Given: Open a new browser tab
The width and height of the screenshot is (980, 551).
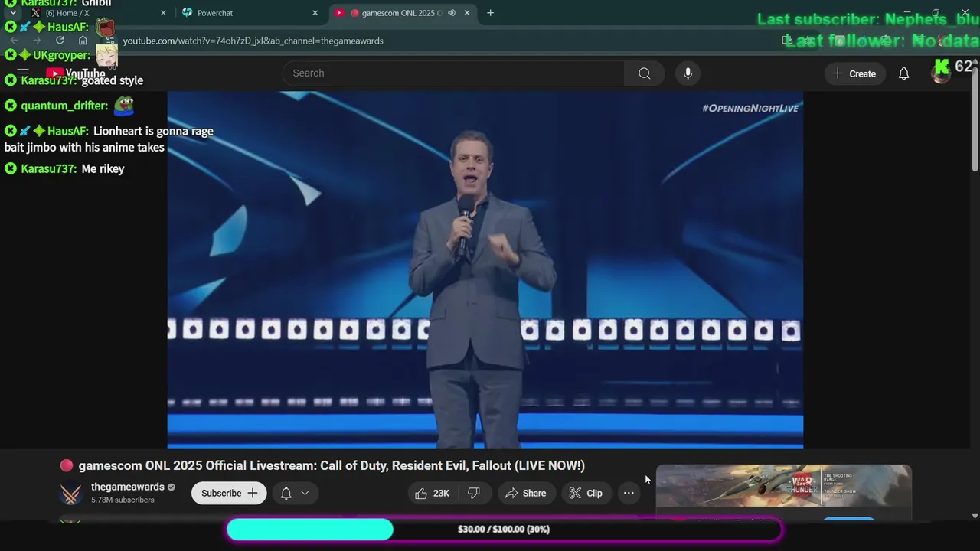Looking at the screenshot, I should click(490, 13).
